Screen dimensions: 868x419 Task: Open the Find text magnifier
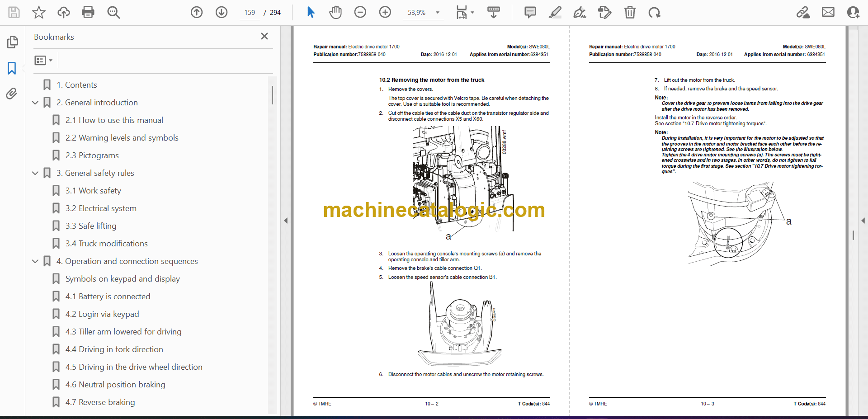(x=113, y=12)
